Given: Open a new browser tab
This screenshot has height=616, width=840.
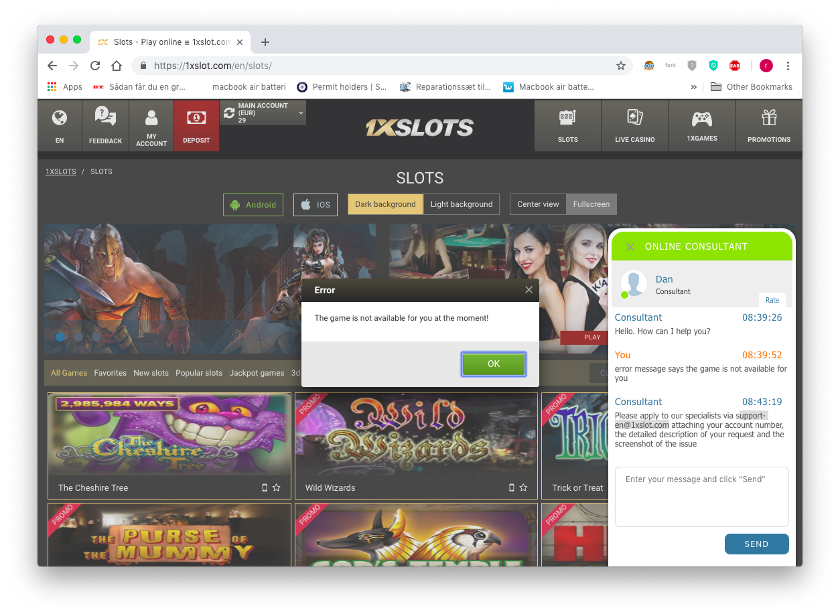Looking at the screenshot, I should (x=265, y=42).
